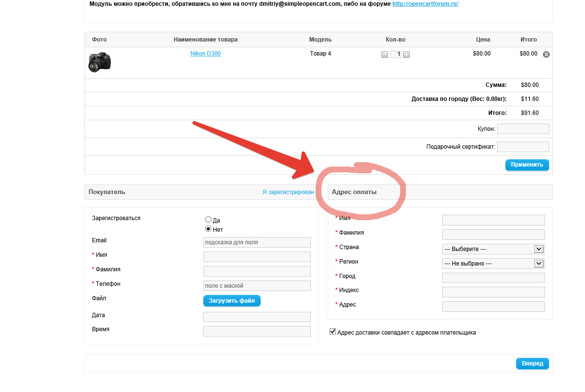
Task: Click the Имя field under Покупатель
Action: (x=257, y=257)
